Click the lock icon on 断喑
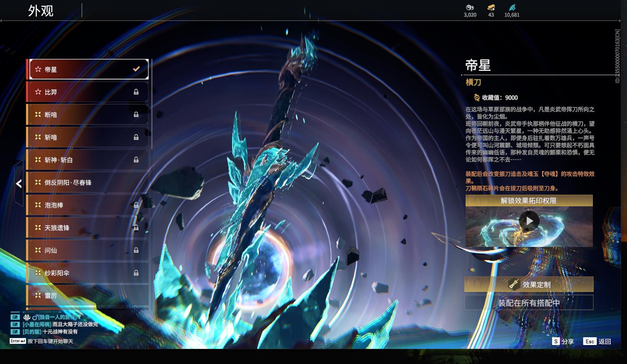The image size is (627, 364). [x=136, y=114]
